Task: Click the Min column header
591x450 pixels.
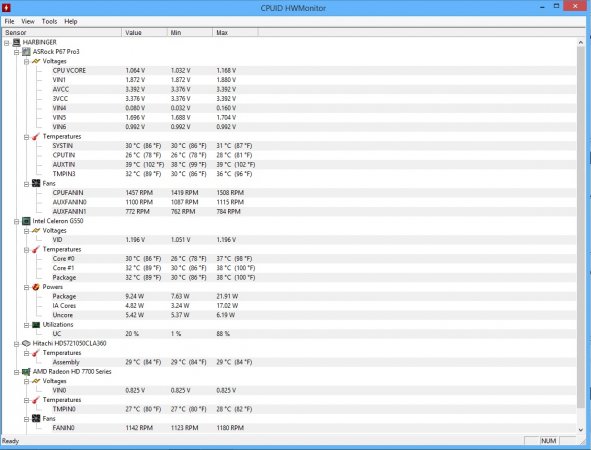Action: [x=190, y=32]
